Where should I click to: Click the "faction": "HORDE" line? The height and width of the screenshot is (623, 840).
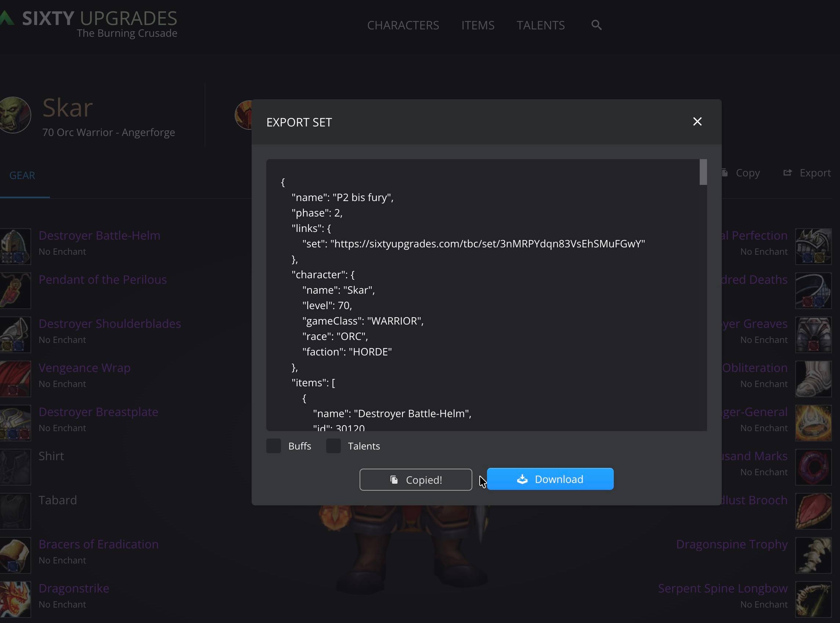pyautogui.click(x=347, y=352)
